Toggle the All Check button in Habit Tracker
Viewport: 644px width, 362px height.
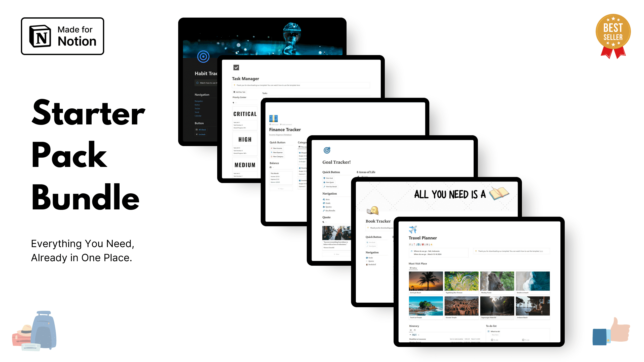coord(201,129)
